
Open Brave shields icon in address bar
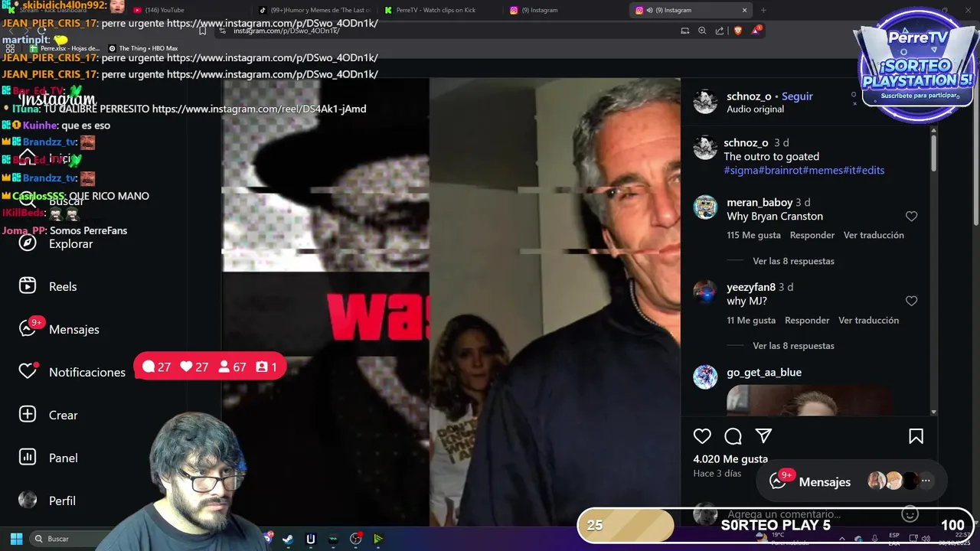pyautogui.click(x=738, y=31)
